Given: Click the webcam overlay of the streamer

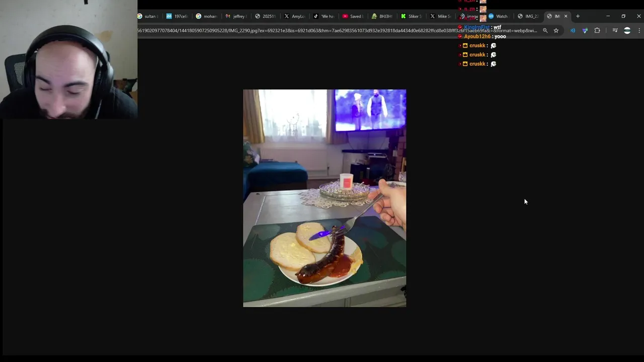Looking at the screenshot, I should [68, 59].
